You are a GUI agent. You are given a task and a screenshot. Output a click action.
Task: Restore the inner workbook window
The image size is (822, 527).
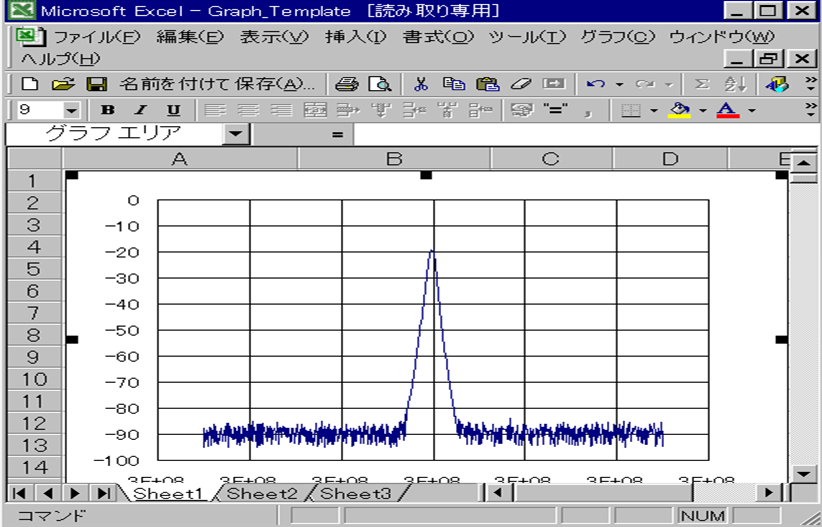(769, 59)
